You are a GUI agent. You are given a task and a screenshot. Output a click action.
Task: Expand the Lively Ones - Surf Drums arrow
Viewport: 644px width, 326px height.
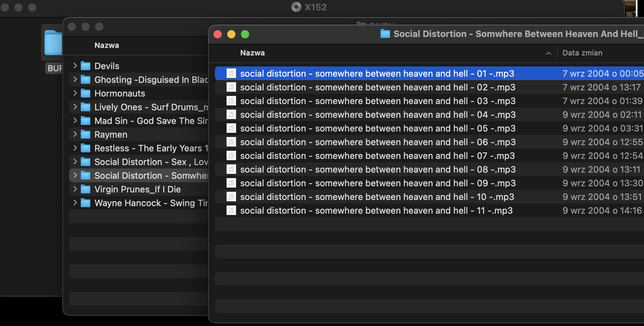click(75, 107)
